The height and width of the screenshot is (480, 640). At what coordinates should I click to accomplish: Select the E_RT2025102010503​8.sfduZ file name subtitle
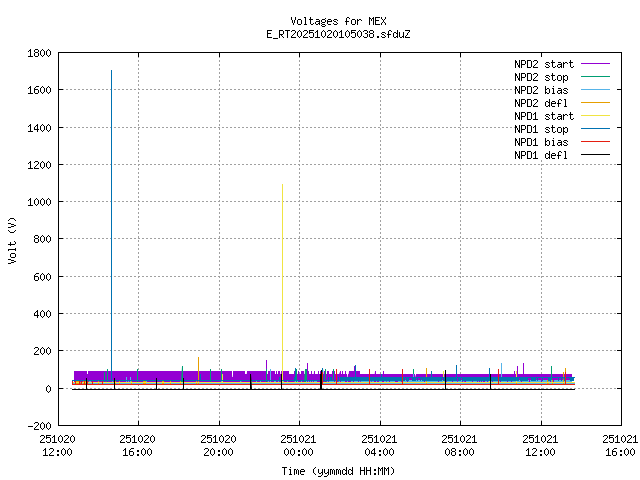pyautogui.click(x=338, y=34)
